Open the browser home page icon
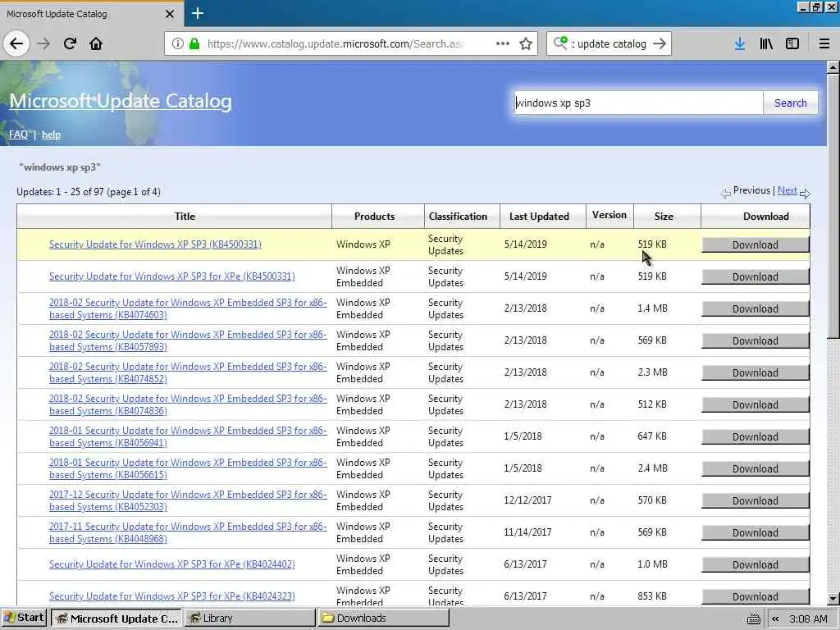 (x=96, y=43)
